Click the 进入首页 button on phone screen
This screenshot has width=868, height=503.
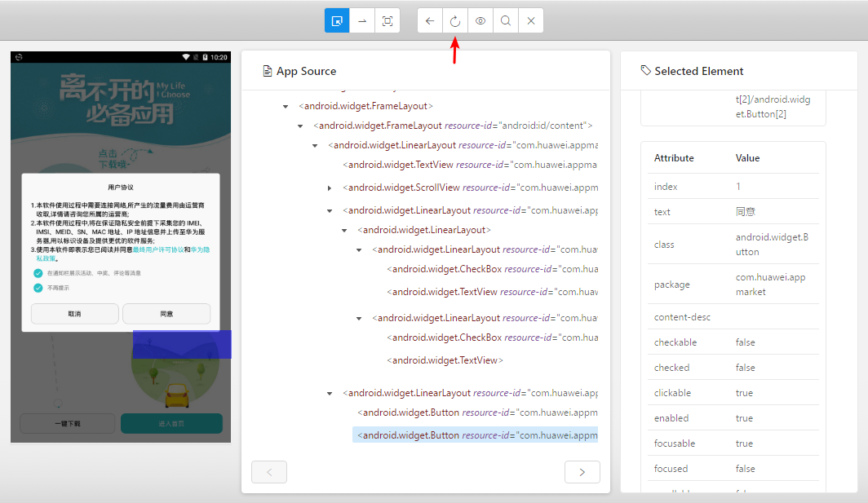pyautogui.click(x=171, y=423)
